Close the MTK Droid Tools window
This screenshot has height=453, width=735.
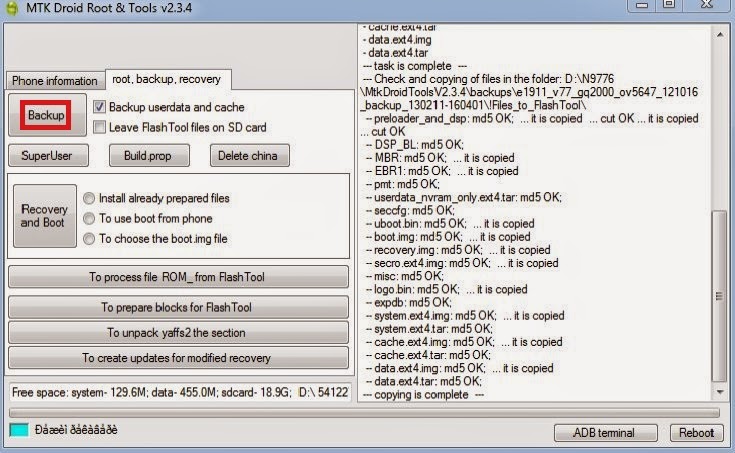point(706,5)
